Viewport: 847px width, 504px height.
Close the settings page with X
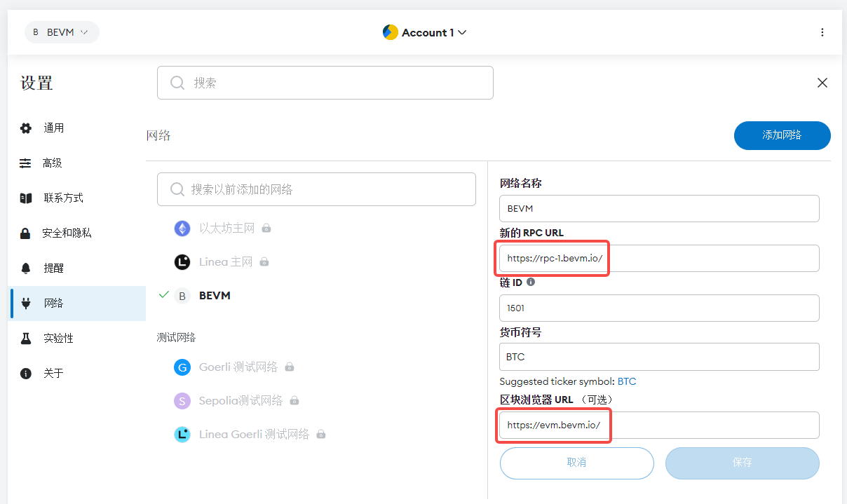[x=822, y=83]
